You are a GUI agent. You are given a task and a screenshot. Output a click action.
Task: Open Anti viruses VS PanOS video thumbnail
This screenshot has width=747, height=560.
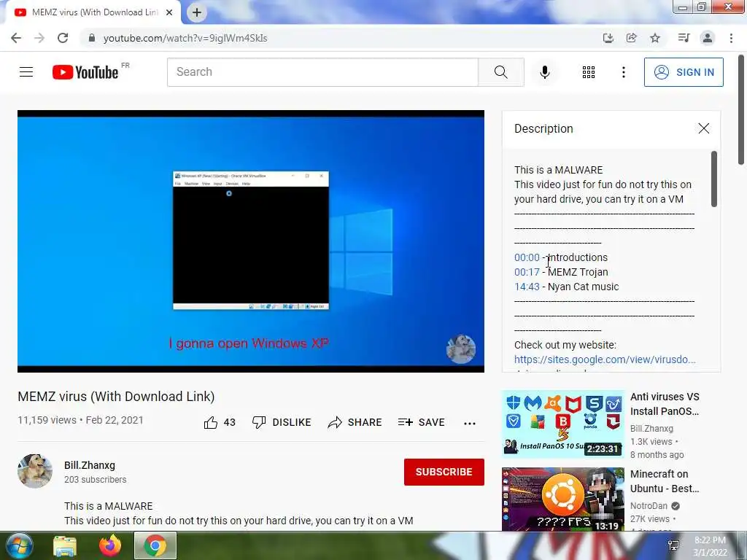(562, 424)
